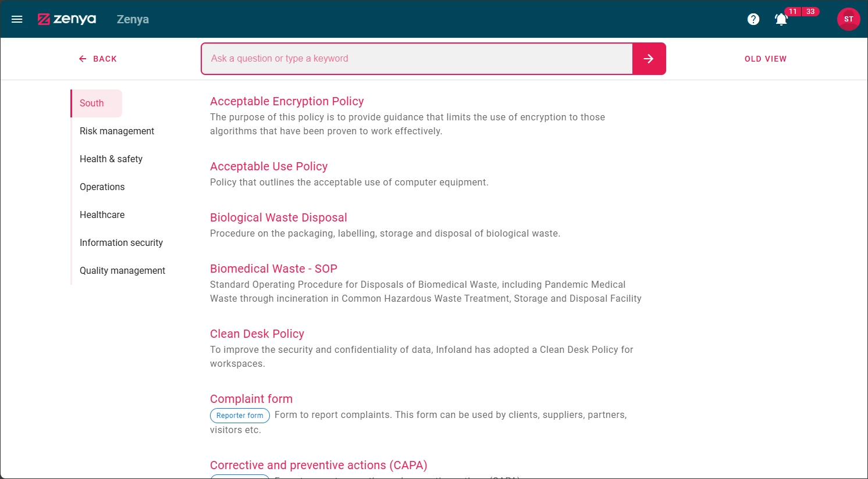Open the Clean Desk Policy link
The height and width of the screenshot is (479, 868).
pyautogui.click(x=257, y=334)
